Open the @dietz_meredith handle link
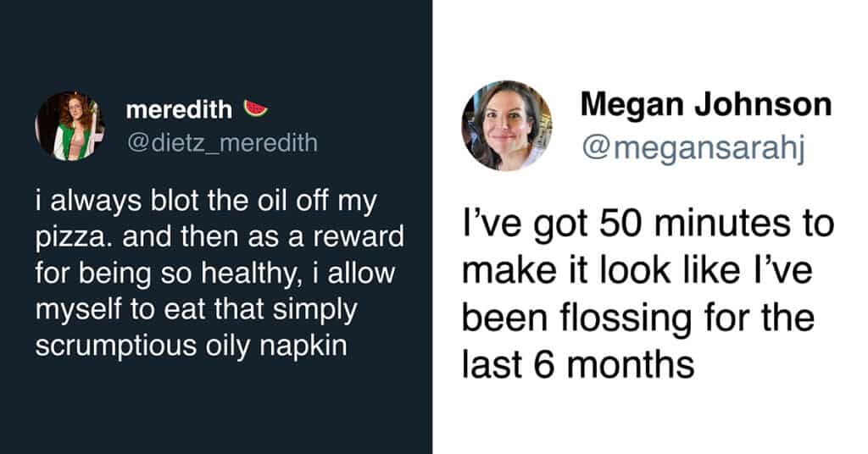 (x=220, y=141)
